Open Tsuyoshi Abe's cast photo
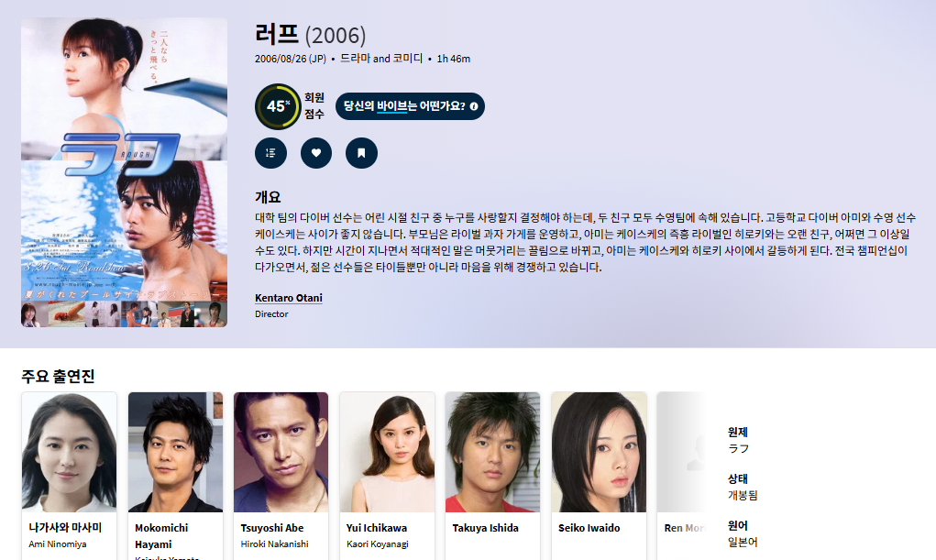The width and height of the screenshot is (936, 560). 281,452
